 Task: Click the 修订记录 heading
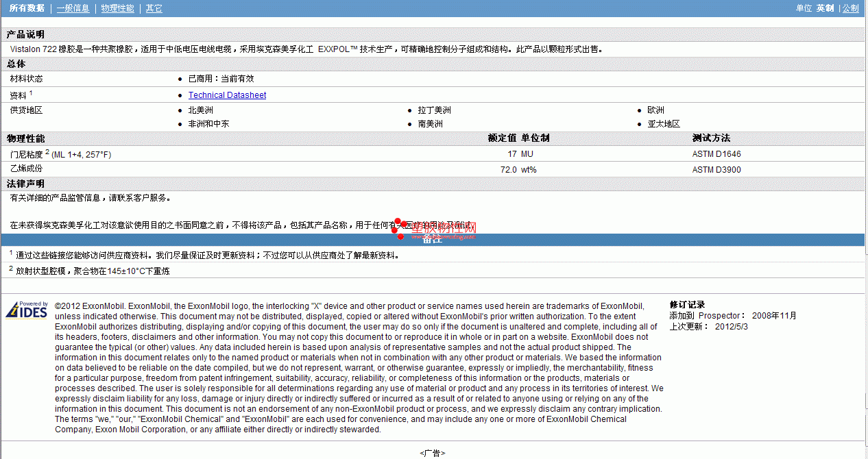(x=687, y=305)
